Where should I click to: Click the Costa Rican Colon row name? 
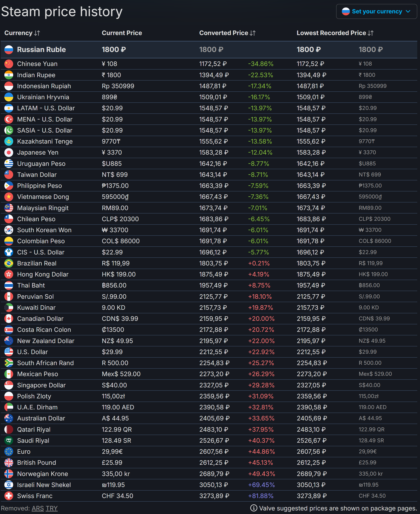click(44, 330)
